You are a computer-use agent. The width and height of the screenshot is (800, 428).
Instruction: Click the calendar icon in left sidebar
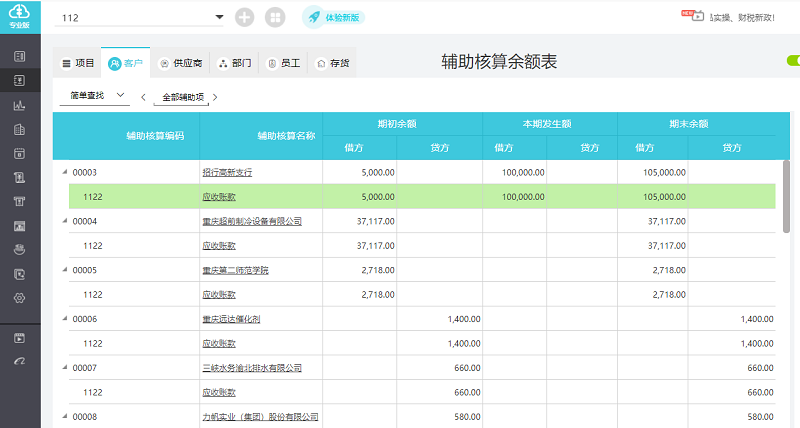19,153
